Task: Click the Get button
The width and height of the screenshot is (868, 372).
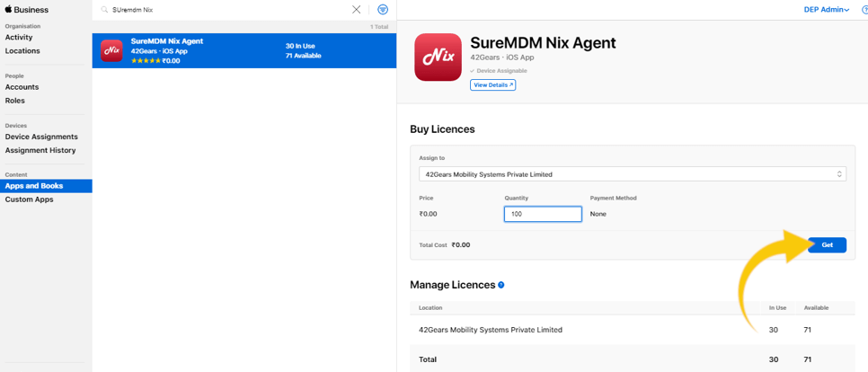Action: [827, 244]
